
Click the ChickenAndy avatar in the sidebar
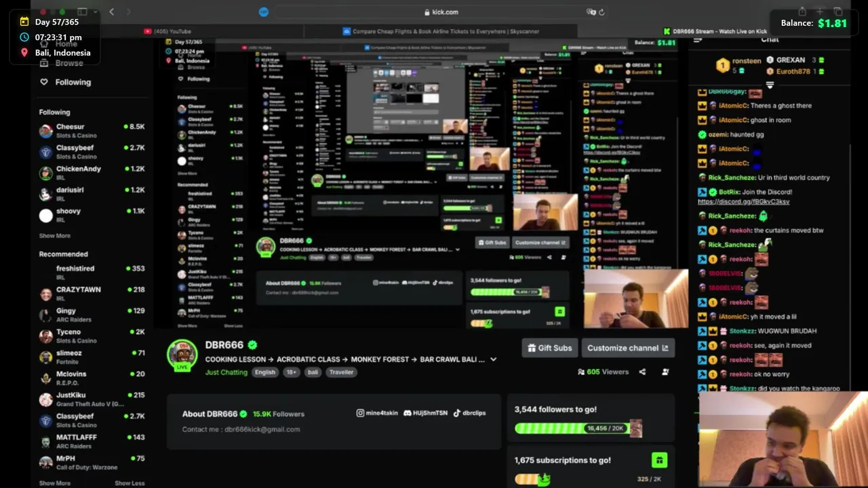[45, 173]
